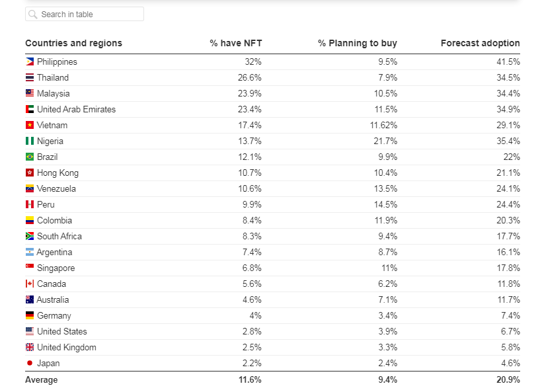Click the South Africa flag icon
This screenshot has width=540, height=392.
pos(30,236)
